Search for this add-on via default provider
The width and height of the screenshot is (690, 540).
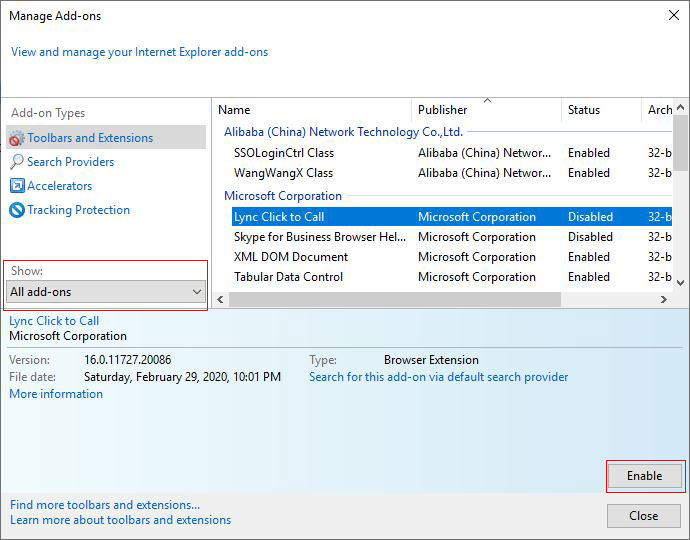point(438,377)
